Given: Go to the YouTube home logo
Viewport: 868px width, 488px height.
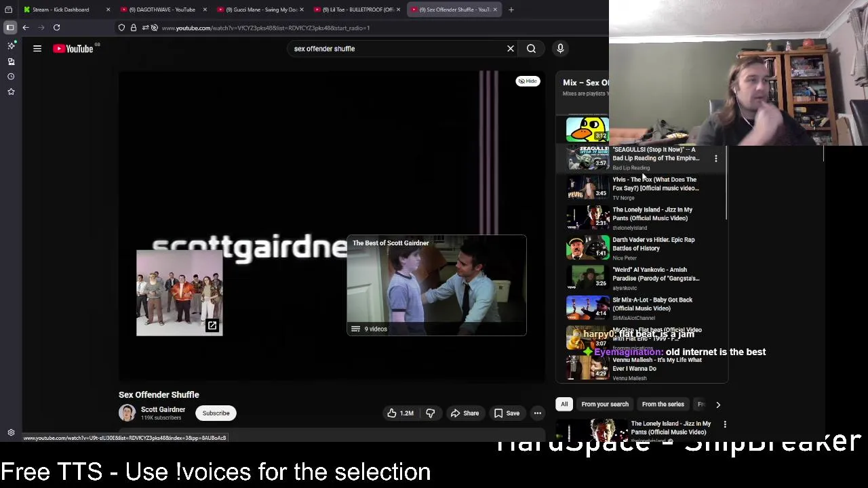Looking at the screenshot, I should coord(73,49).
